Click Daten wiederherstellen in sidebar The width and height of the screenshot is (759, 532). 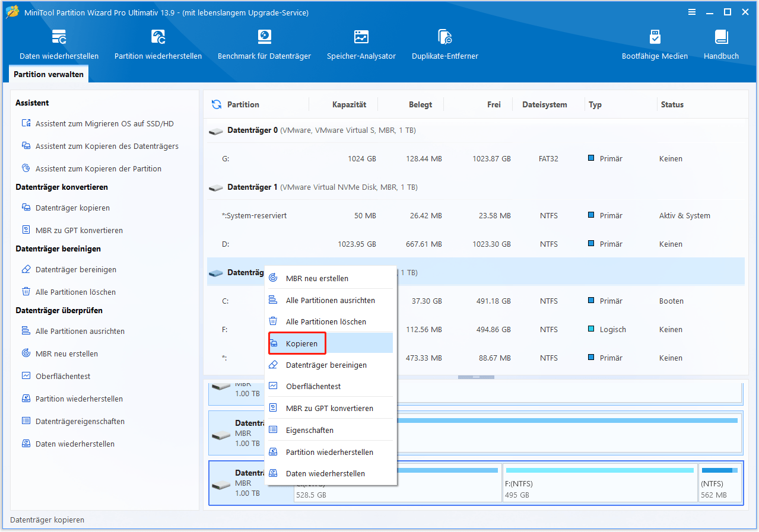pos(68,444)
